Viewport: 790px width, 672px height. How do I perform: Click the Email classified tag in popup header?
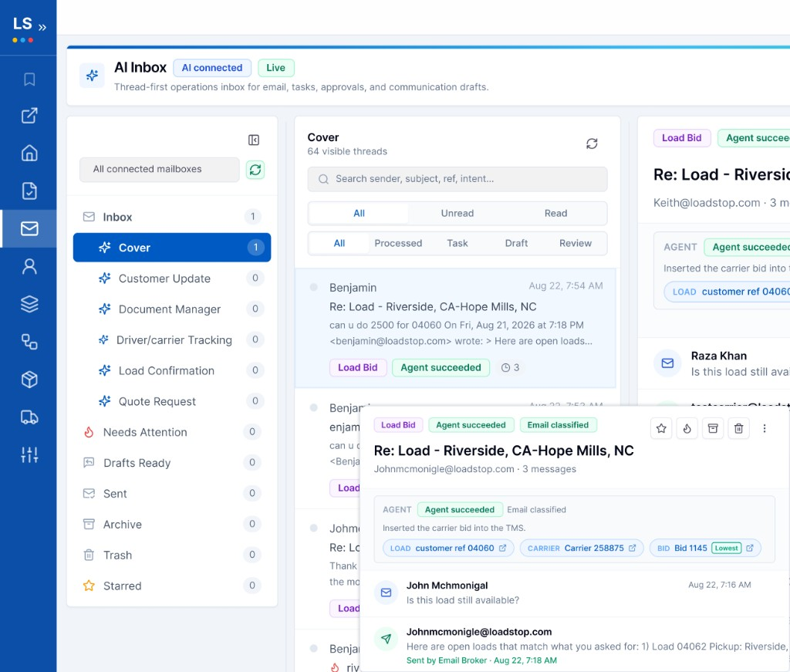pyautogui.click(x=558, y=424)
